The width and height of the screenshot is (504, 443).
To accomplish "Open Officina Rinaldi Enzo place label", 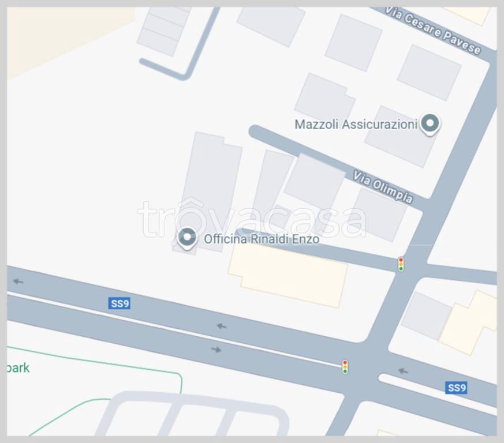I will click(x=262, y=239).
